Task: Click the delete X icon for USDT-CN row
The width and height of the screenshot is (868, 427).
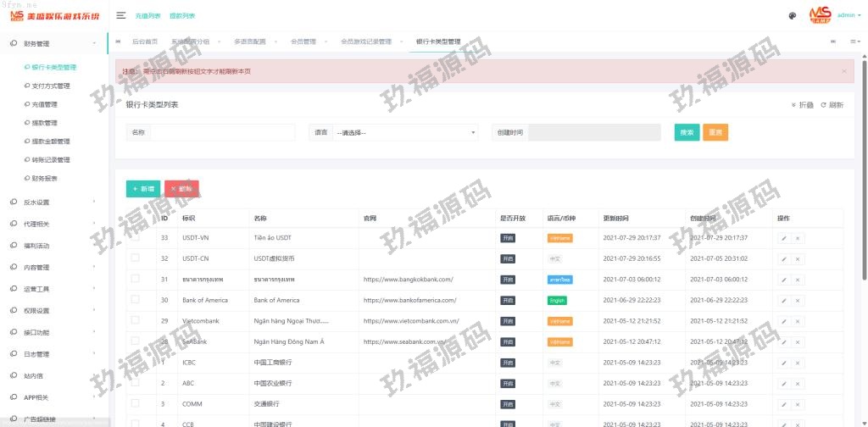Action: point(798,258)
